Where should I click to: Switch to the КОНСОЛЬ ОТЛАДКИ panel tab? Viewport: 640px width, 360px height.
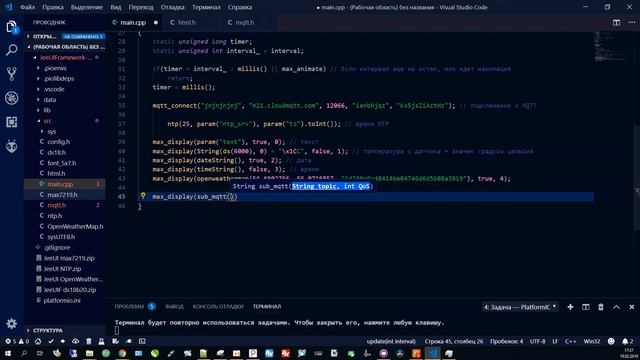click(218, 307)
